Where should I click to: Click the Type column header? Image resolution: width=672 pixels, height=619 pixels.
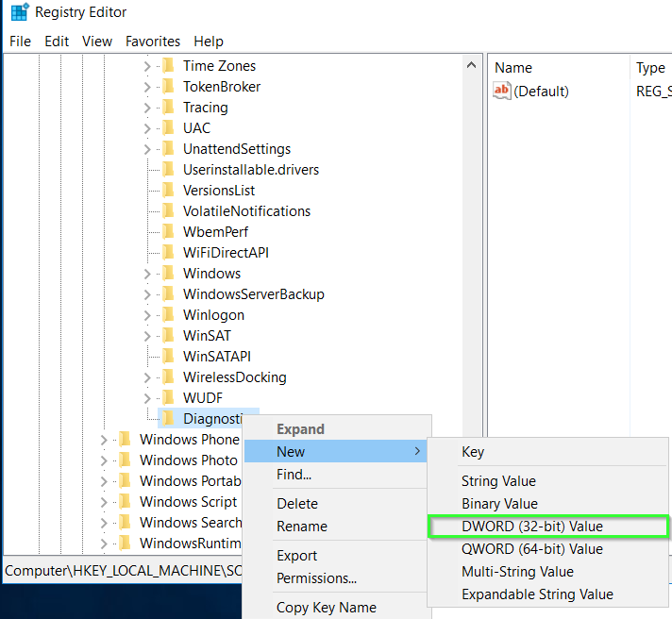650,68
